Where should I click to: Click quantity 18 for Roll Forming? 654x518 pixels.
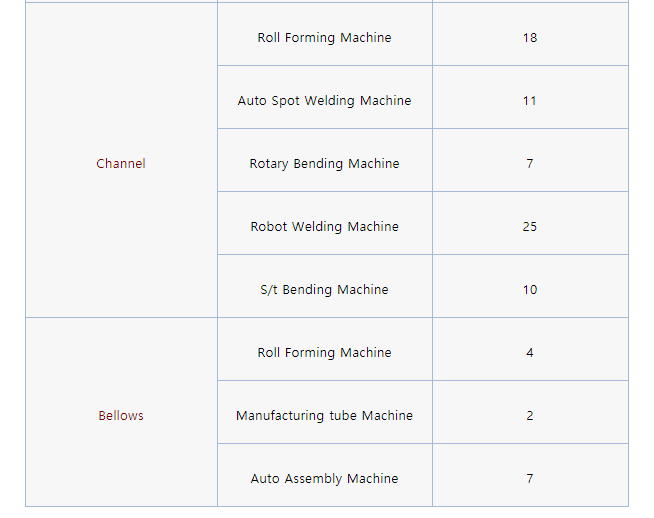coord(530,38)
